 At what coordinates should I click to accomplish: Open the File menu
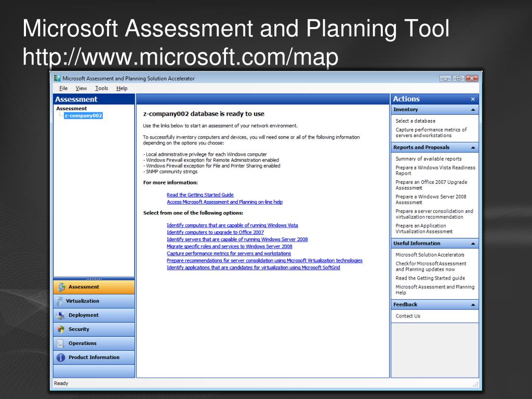pos(63,88)
